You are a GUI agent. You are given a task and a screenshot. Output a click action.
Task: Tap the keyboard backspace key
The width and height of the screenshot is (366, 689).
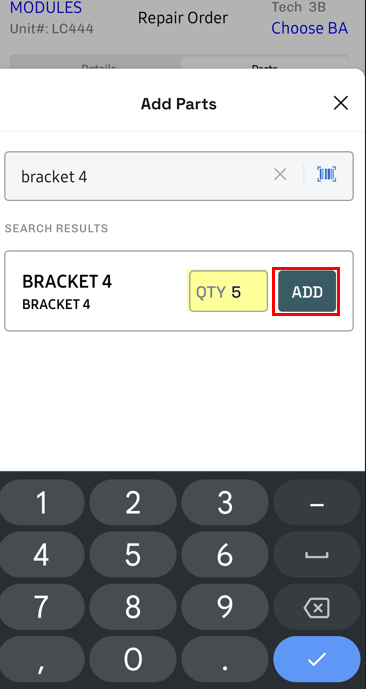click(x=317, y=608)
